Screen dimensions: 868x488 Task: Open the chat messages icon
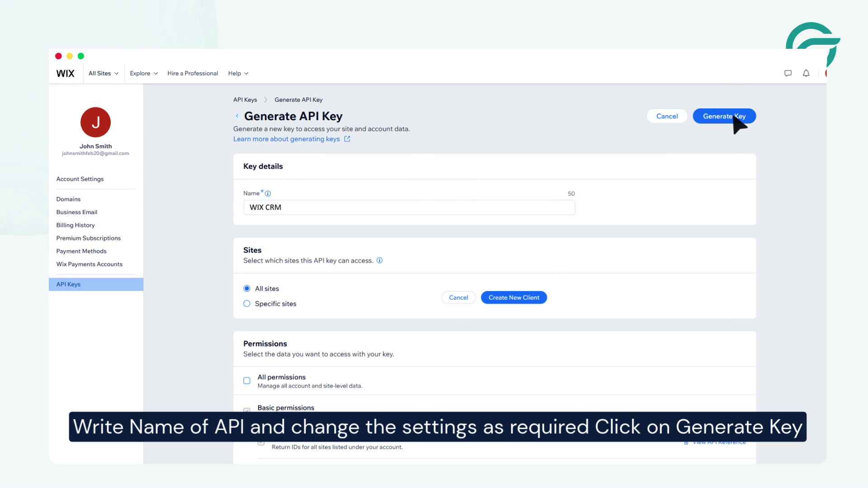click(x=788, y=73)
